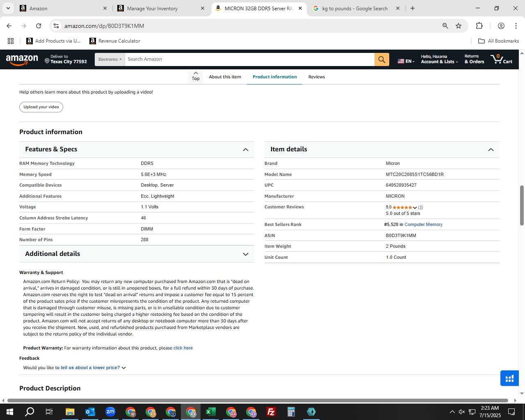Open Zoom from the taskbar
The height and width of the screenshot is (420, 525).
pos(110,412)
